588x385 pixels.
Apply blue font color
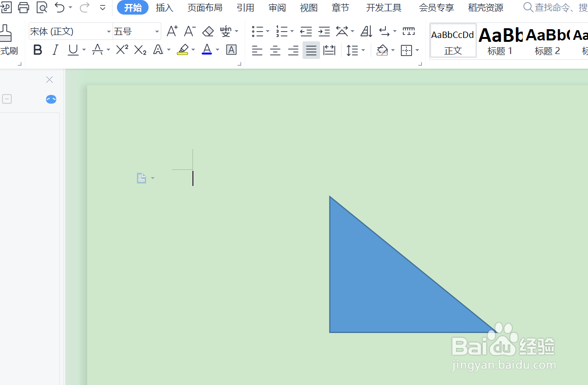tap(207, 50)
